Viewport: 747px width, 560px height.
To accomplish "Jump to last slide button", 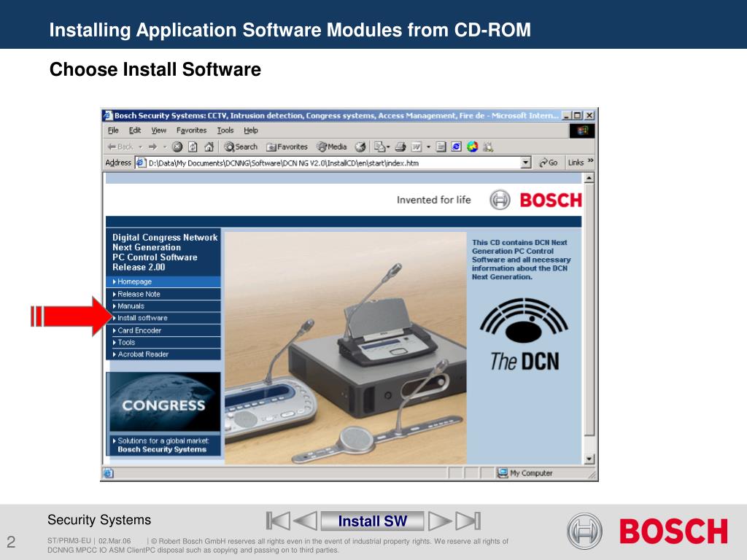I will click(468, 521).
